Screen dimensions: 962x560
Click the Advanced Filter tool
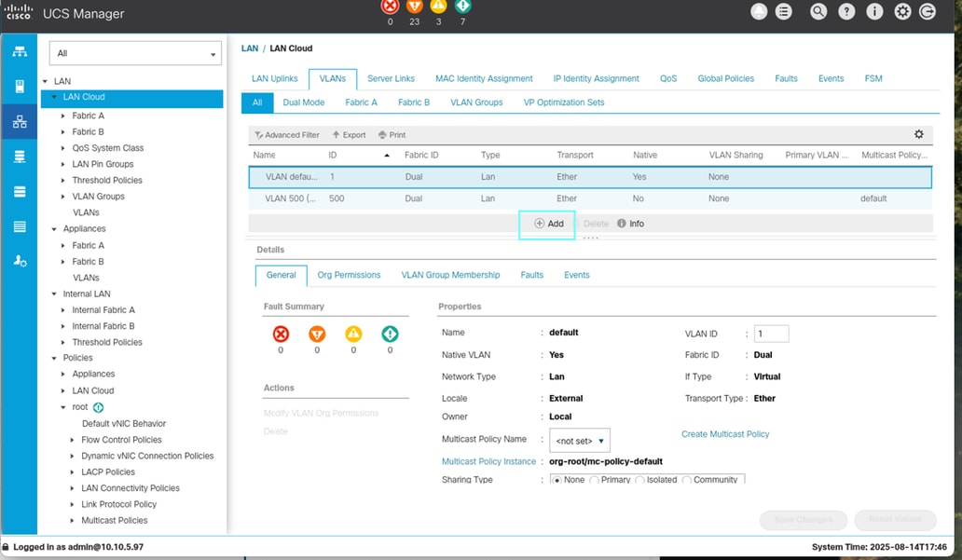[x=287, y=135]
